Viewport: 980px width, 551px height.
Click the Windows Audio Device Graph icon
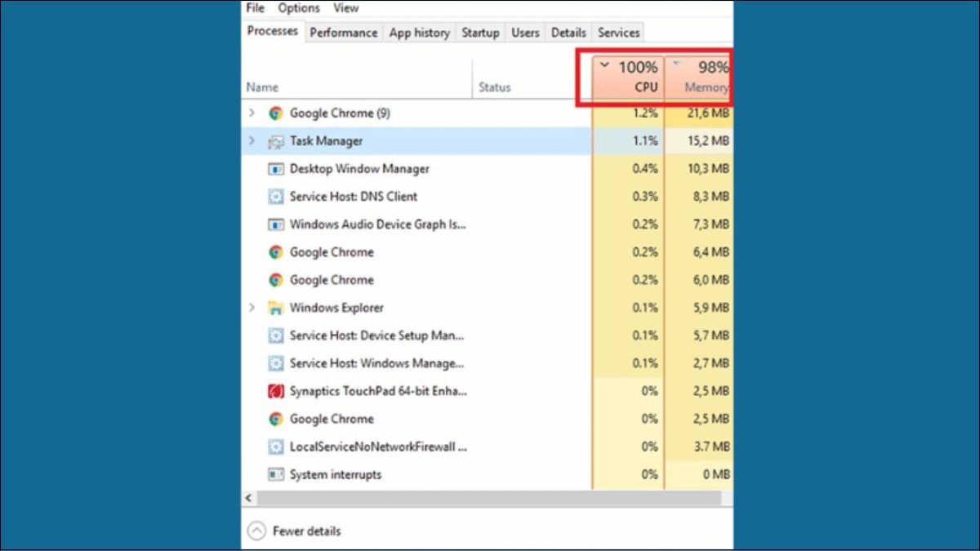276,224
